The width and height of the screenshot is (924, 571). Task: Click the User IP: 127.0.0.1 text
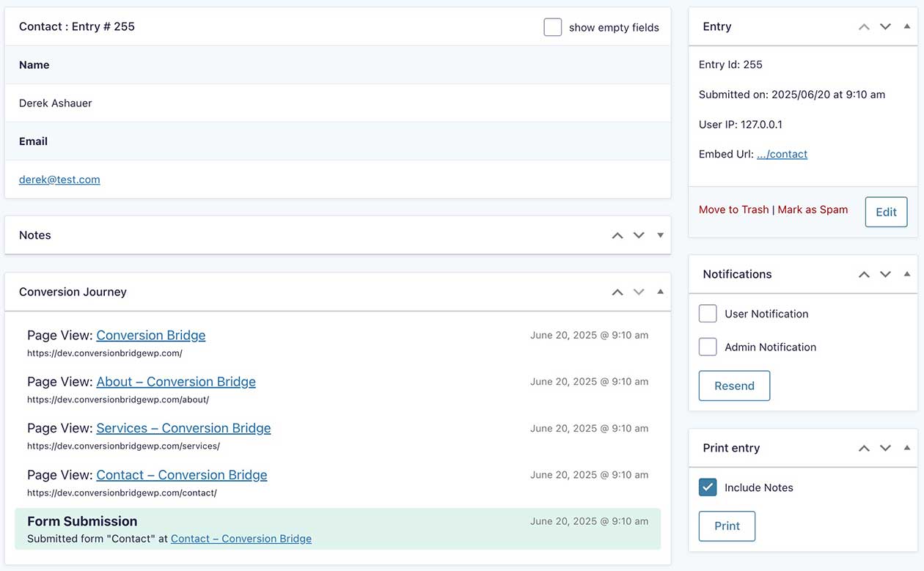741,125
